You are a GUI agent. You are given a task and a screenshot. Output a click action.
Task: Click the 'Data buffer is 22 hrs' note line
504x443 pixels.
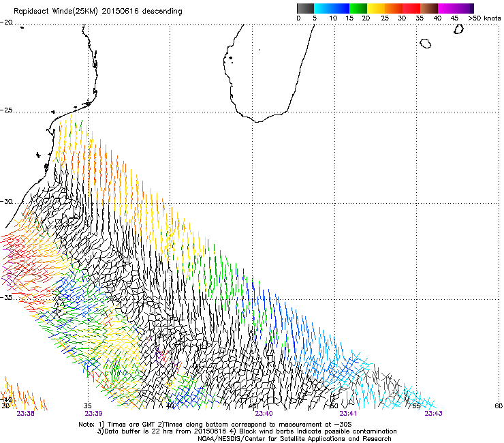tap(247, 431)
